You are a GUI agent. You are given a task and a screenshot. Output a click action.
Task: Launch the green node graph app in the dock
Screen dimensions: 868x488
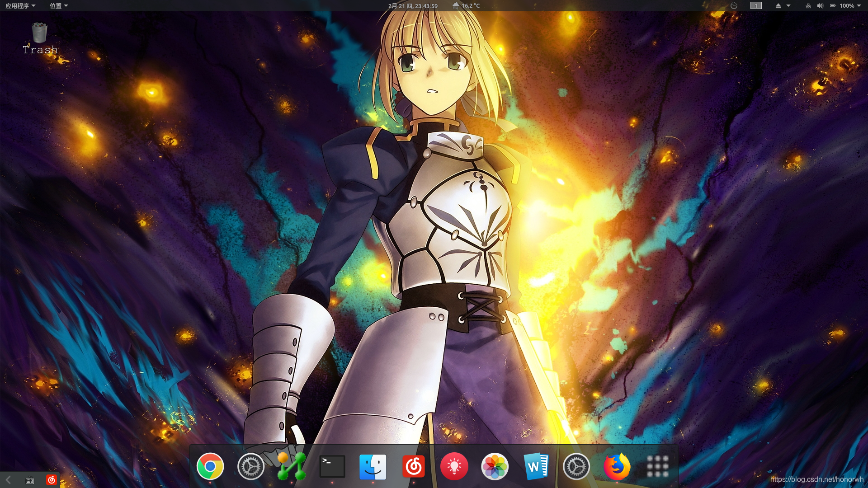coord(292,466)
